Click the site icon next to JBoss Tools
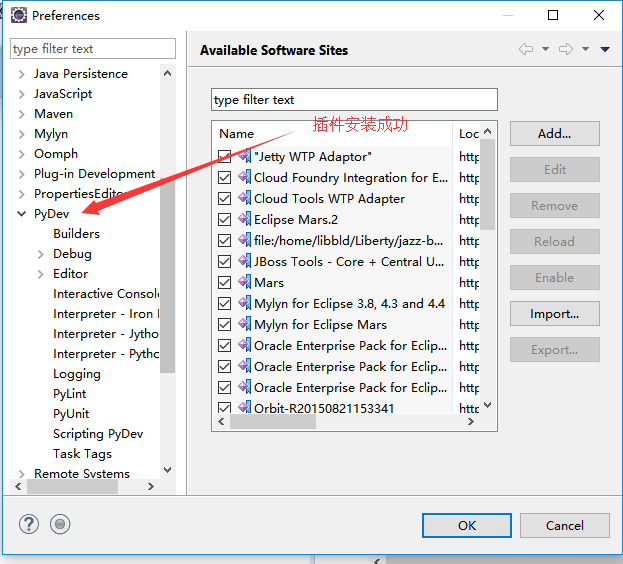Viewport: 623px width, 564px height. point(244,261)
